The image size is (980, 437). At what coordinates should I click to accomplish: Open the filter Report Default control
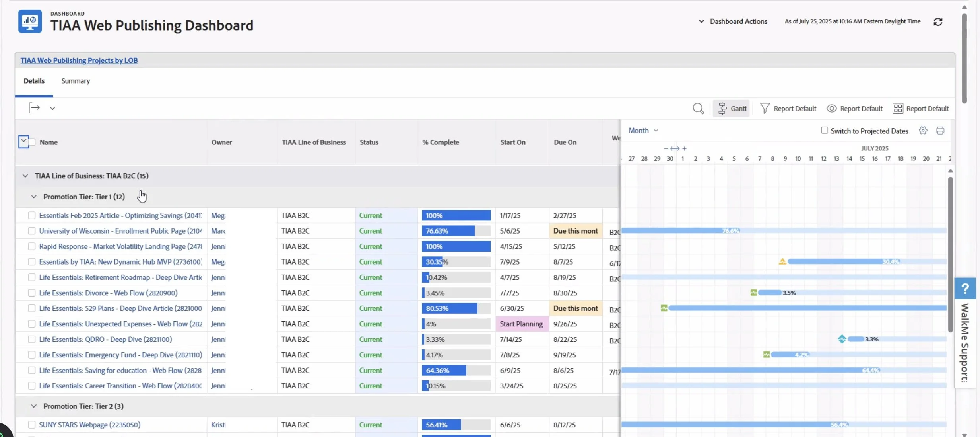click(788, 109)
